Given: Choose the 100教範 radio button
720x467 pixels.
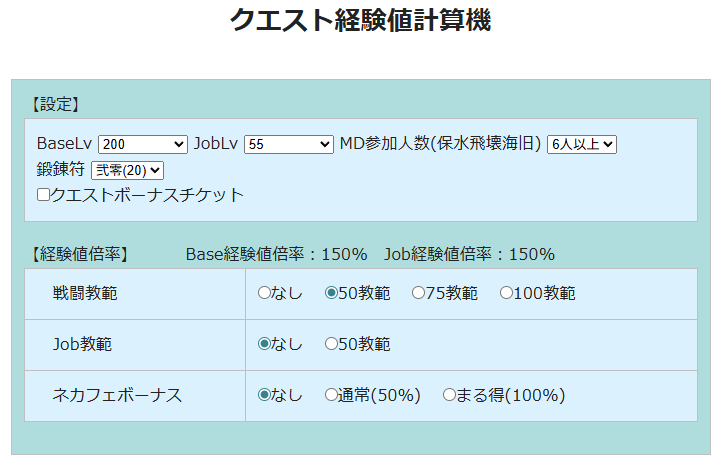Looking at the screenshot, I should click(506, 293).
